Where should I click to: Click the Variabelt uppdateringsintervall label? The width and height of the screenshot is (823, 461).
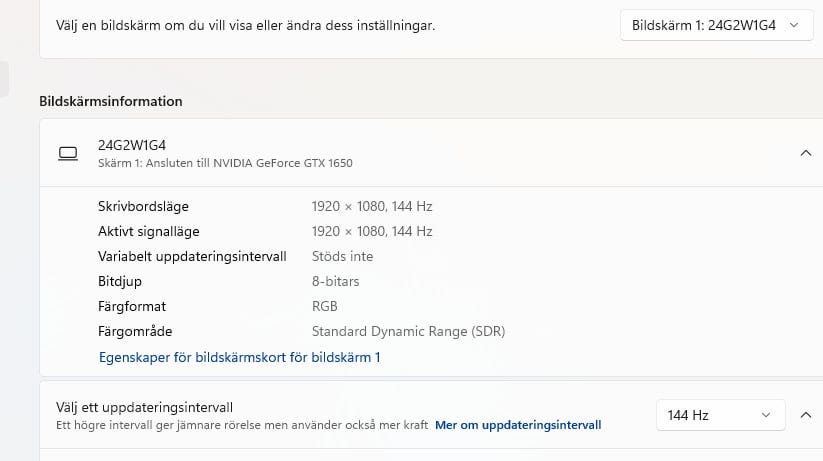192,256
